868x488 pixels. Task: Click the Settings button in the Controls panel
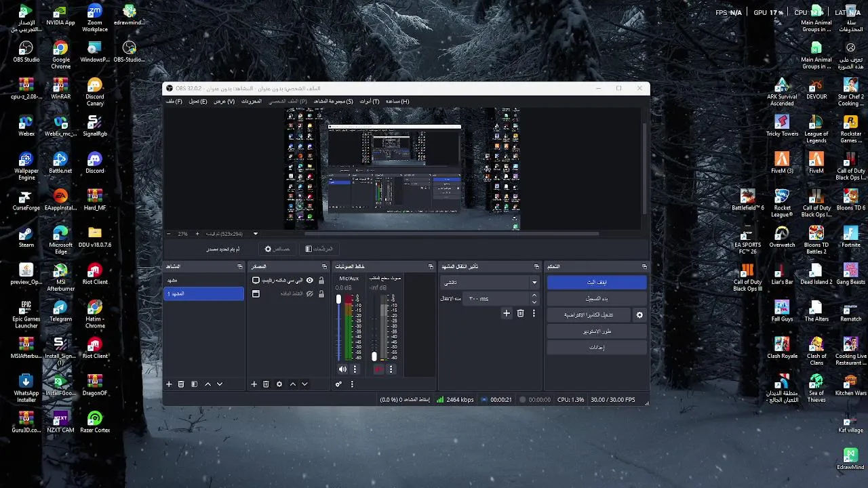(597, 348)
